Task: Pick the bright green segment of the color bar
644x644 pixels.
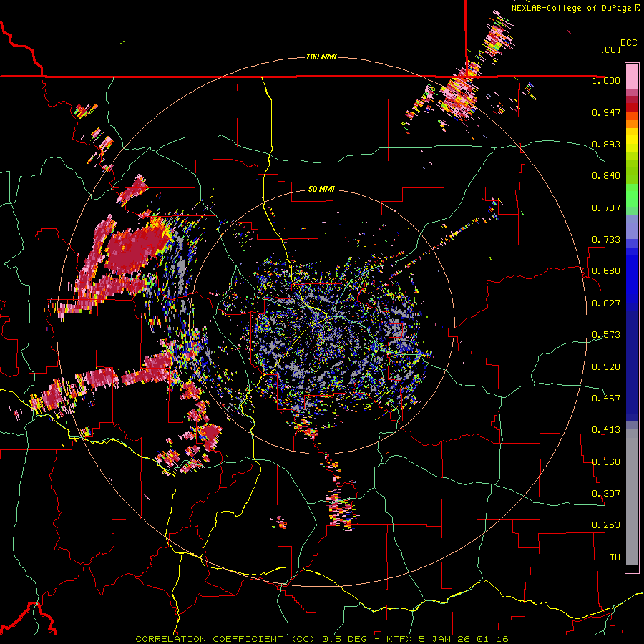Action: (x=632, y=195)
